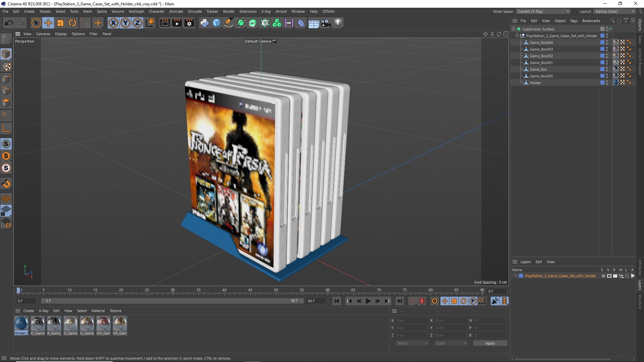Toggle layer lock icon
This screenshot has width=644, height=362.
pos(627,276)
